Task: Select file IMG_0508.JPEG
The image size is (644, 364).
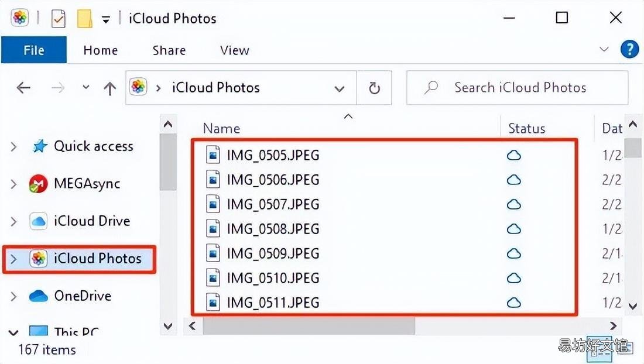Action: [x=273, y=229]
